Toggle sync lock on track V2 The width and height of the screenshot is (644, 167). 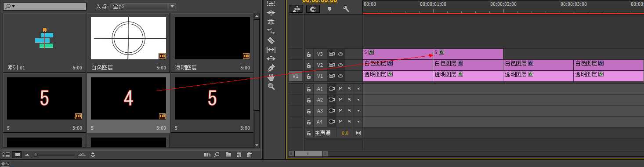click(x=332, y=65)
